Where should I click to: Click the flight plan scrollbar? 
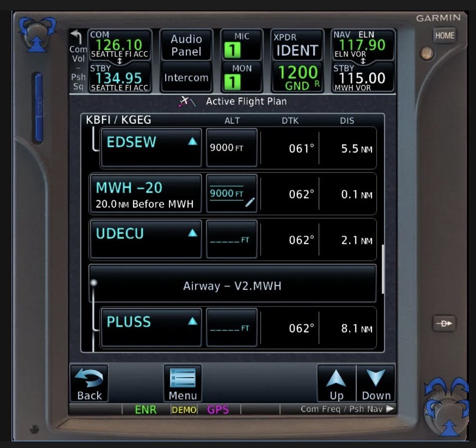pos(383,269)
